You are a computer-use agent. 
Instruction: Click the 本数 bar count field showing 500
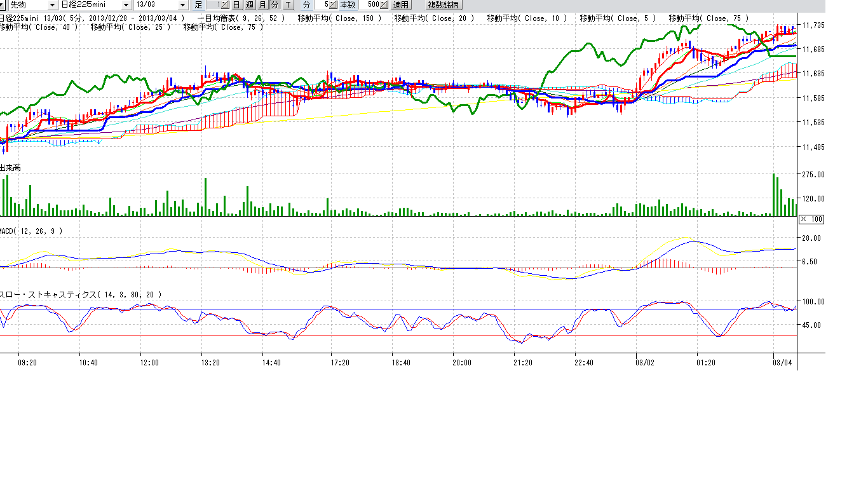pyautogui.click(x=370, y=5)
